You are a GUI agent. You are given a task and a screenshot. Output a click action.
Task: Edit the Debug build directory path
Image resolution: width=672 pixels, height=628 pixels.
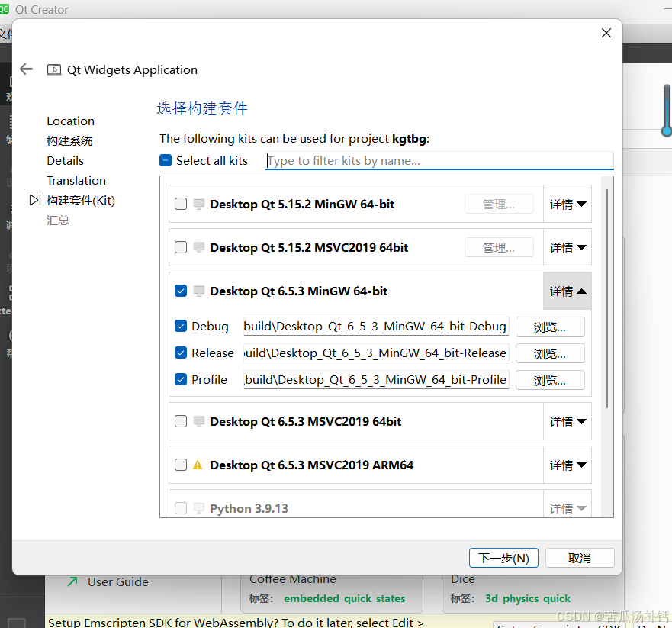(376, 327)
